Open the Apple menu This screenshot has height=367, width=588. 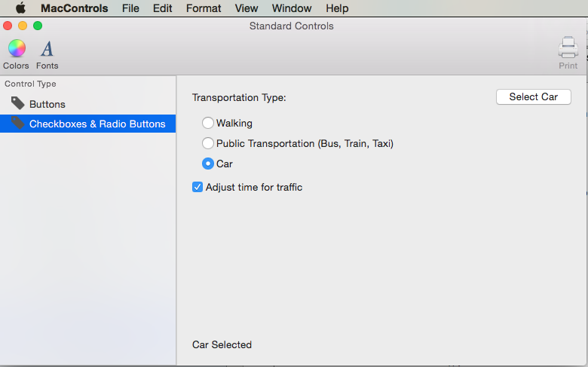point(20,8)
